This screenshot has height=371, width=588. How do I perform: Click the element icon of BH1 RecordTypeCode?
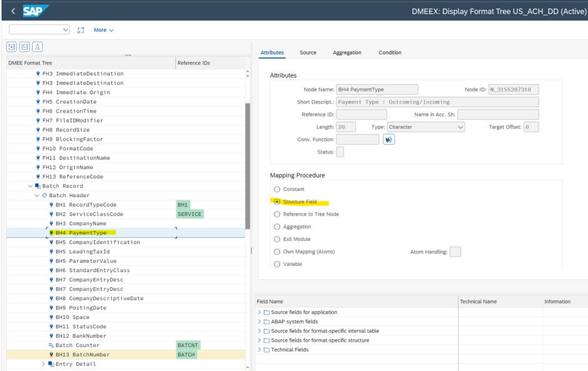click(x=51, y=205)
